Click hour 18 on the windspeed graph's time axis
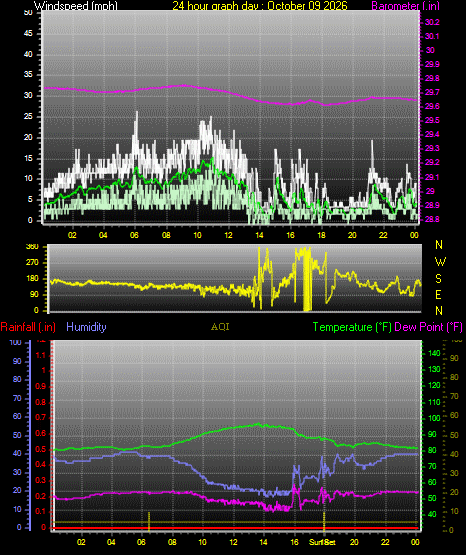 point(321,235)
